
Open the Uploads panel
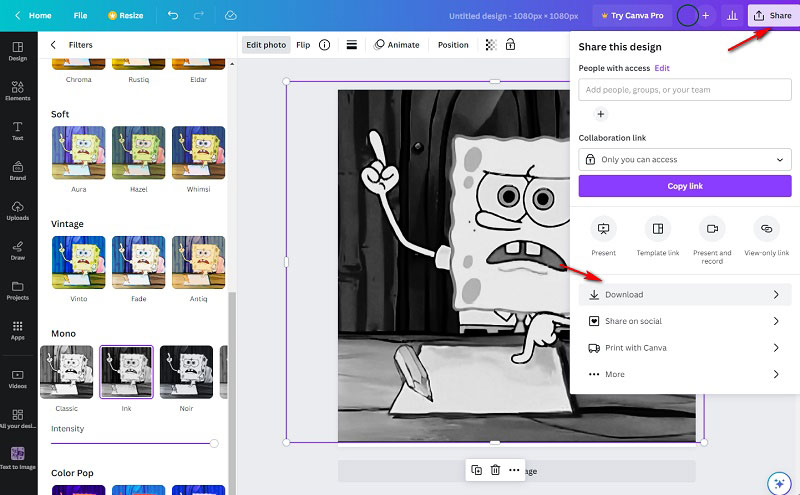[x=17, y=210]
